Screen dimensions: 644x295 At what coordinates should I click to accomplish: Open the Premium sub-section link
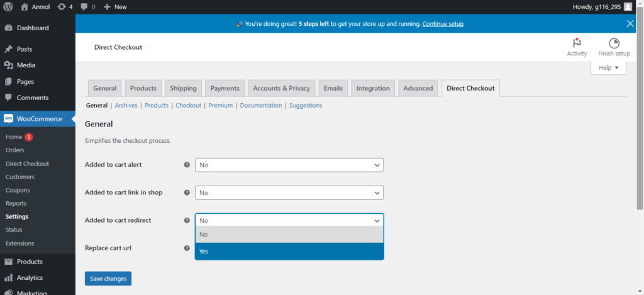[221, 105]
